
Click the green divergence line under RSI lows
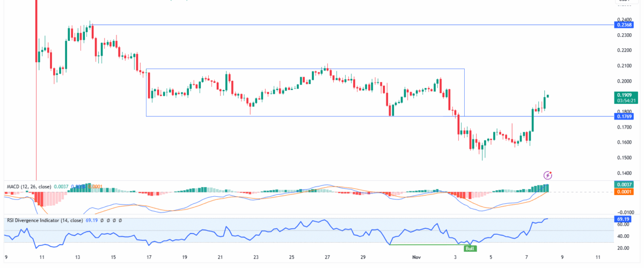pyautogui.click(x=424, y=245)
